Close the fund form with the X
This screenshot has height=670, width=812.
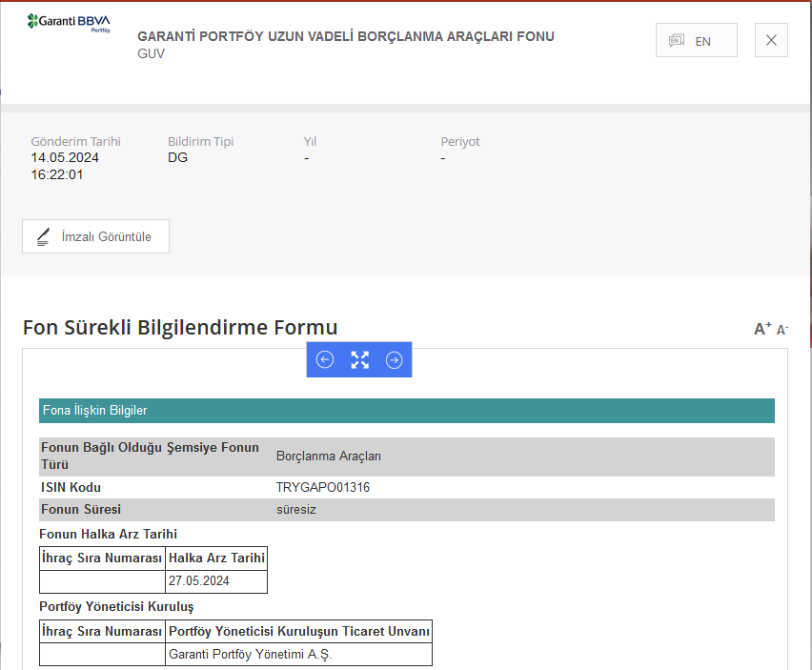[771, 40]
